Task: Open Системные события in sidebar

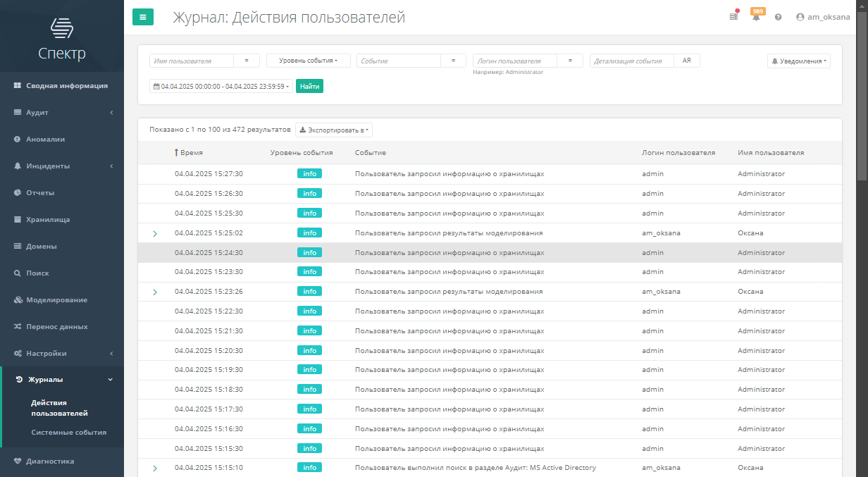Action: (x=68, y=433)
